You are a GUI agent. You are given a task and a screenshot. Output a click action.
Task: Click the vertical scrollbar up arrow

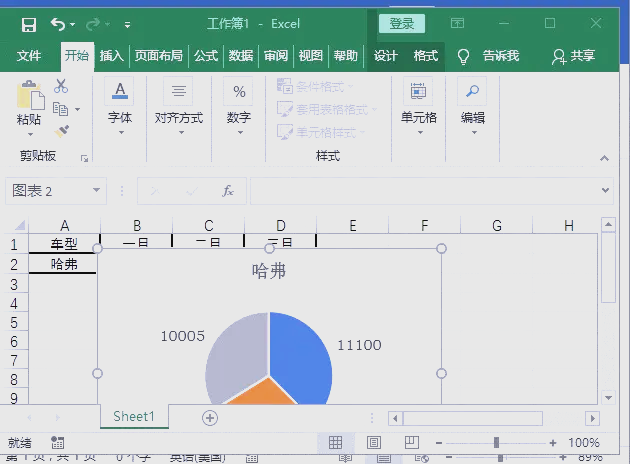(608, 224)
